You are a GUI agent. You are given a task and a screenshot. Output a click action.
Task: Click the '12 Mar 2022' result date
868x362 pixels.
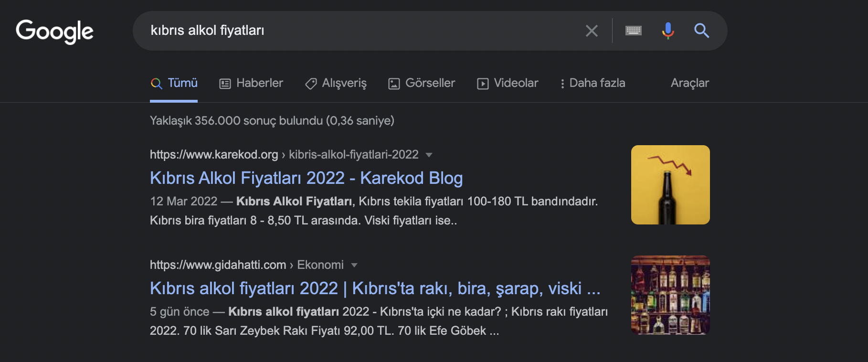(x=184, y=201)
